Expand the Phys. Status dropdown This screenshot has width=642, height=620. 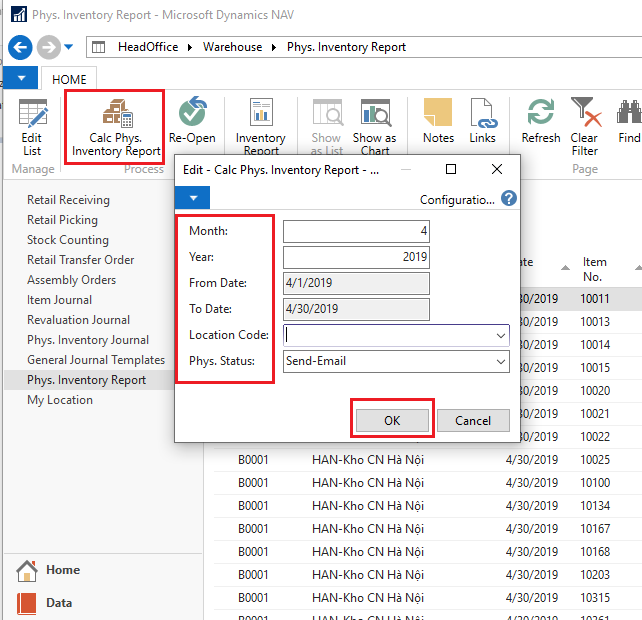point(501,362)
